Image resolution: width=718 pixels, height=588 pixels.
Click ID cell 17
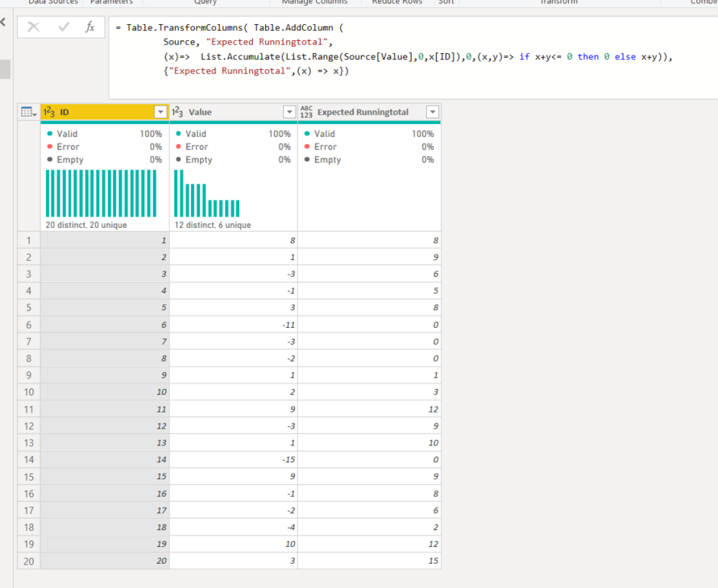[x=105, y=510]
